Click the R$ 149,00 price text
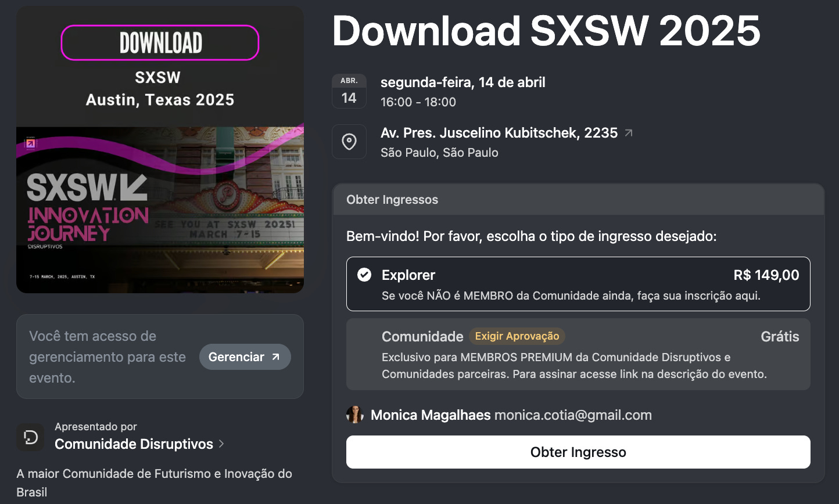Screen dimensions: 839x504 pos(766,275)
